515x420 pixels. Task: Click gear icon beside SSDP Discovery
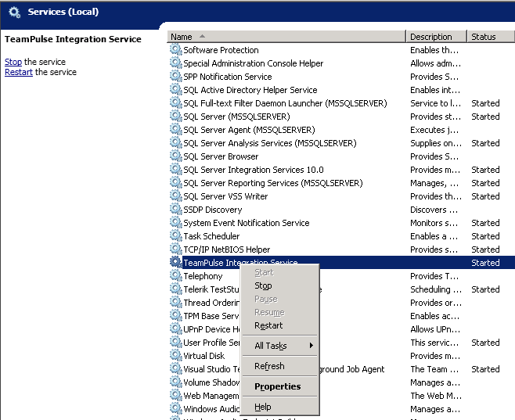[176, 209]
